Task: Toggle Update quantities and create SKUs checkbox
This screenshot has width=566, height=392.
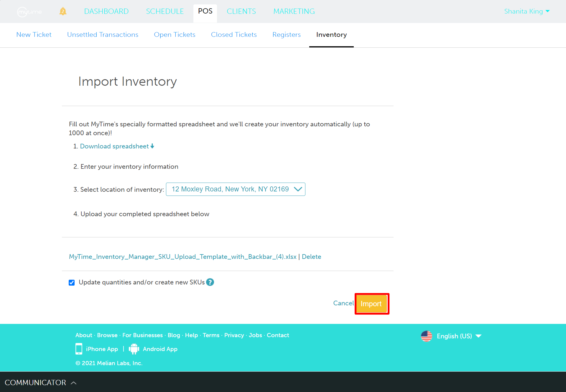Action: (72, 282)
